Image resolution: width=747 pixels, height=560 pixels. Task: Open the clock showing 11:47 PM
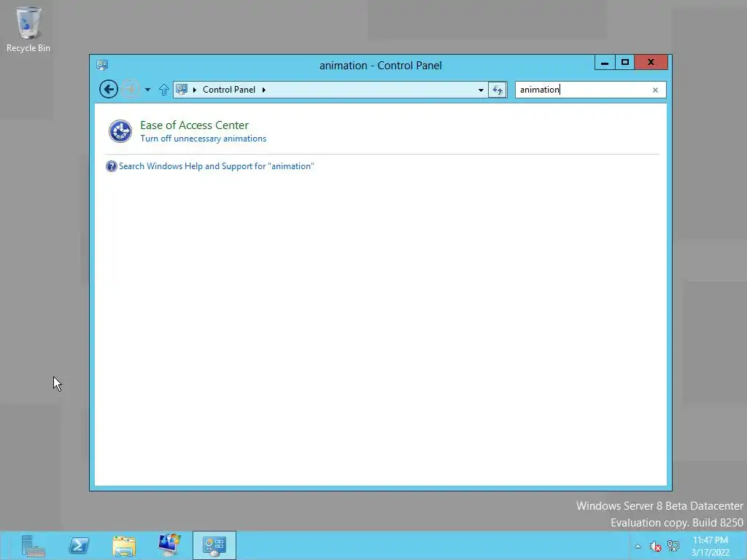[x=711, y=546]
